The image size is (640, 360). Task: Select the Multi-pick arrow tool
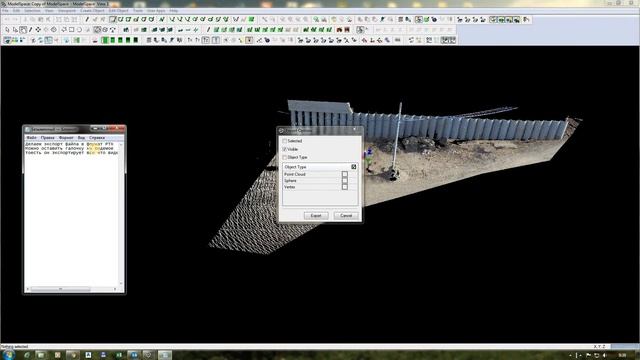coord(15,30)
